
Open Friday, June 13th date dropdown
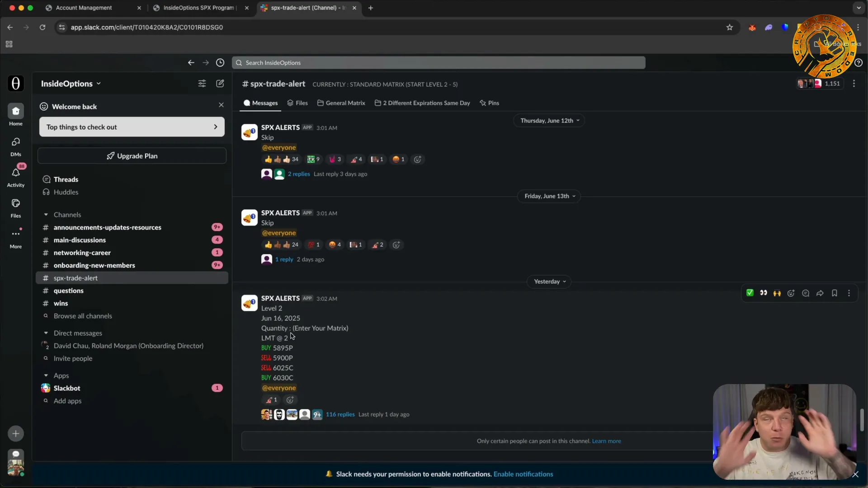coord(550,196)
